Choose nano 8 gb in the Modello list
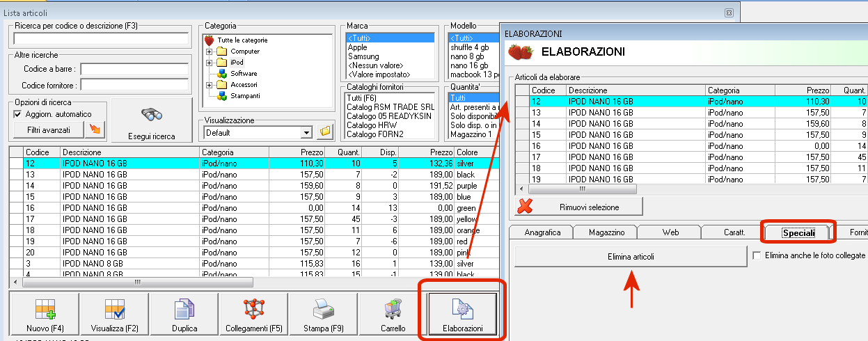The image size is (868, 341). [x=466, y=56]
